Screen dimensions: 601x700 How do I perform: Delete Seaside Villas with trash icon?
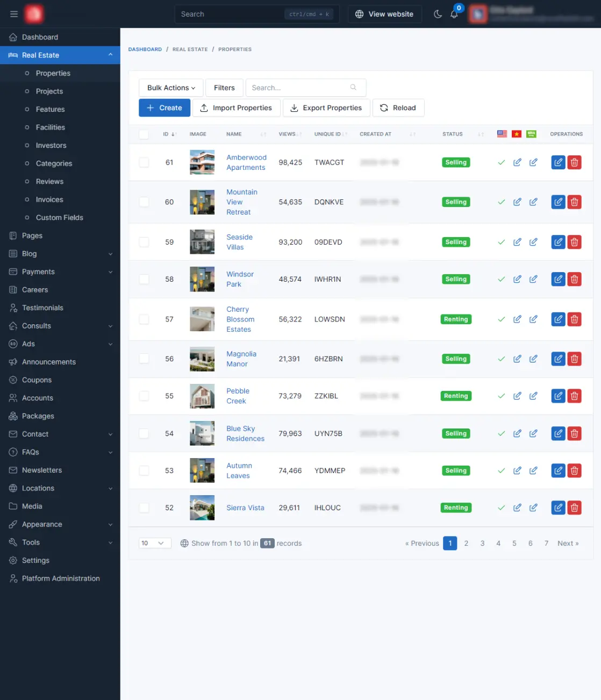(x=574, y=242)
